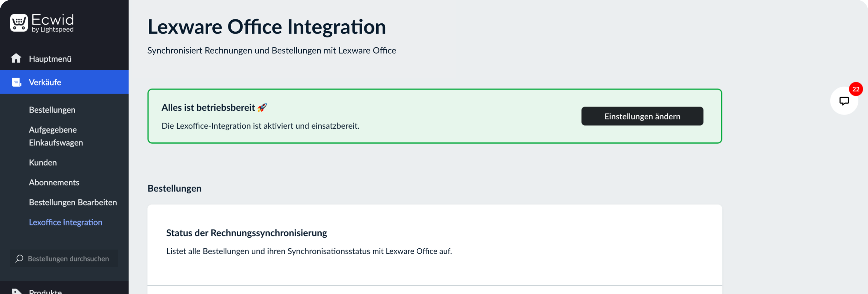Click the home icon beside Hauptmenü

tap(16, 58)
